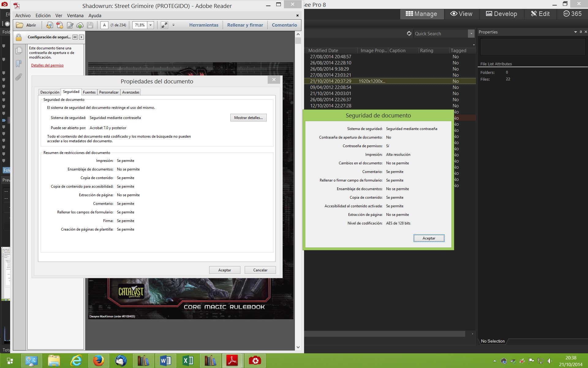
Task: Open the page thumbnails panel icon
Action: click(19, 50)
